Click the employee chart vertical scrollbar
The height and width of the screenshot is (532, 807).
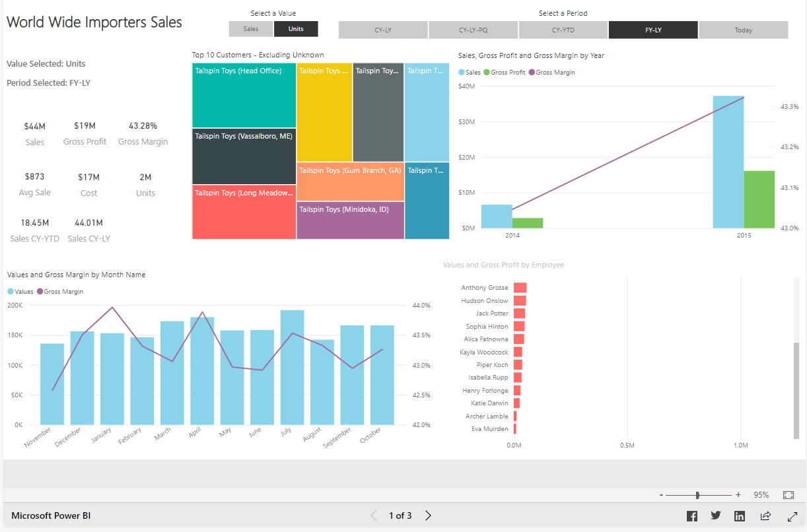[796, 389]
